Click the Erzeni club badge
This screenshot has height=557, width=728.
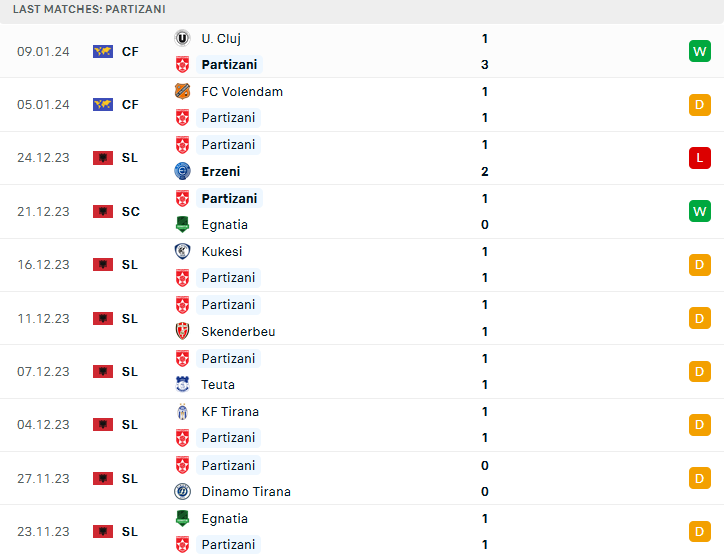182,171
